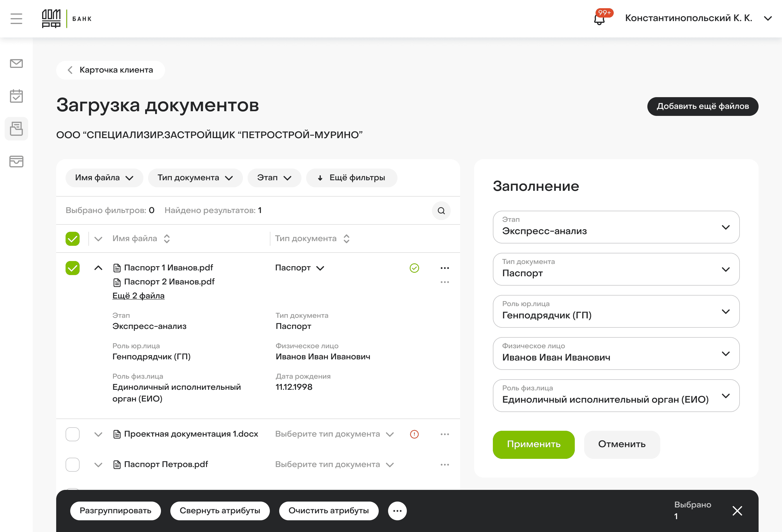
Task: Click the green Применить button
Action: [x=533, y=444]
